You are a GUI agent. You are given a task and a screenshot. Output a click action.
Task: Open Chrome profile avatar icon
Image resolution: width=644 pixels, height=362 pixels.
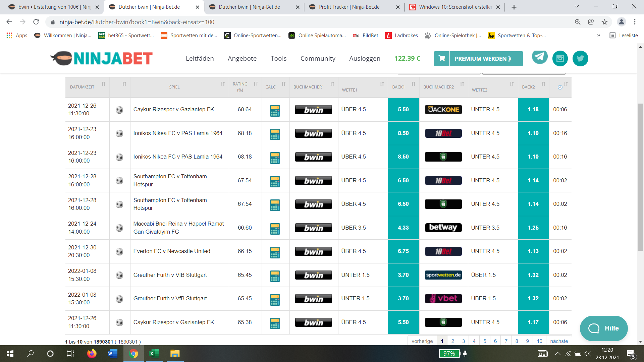621,22
